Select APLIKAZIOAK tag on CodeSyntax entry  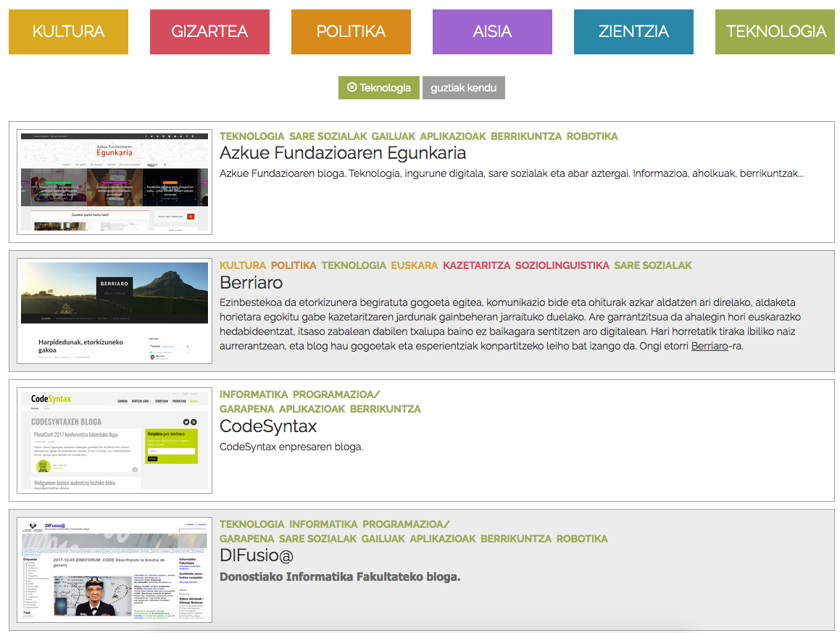312,409
